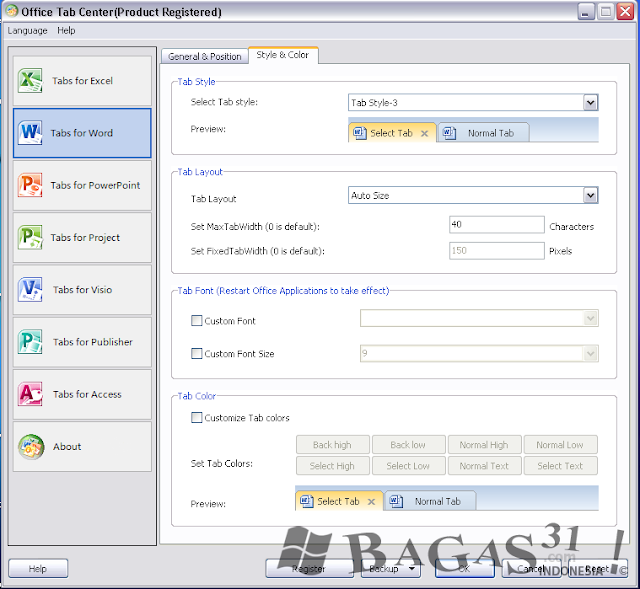This screenshot has width=640, height=589.
Task: Open the Select Tab style dropdown
Action: click(x=590, y=102)
